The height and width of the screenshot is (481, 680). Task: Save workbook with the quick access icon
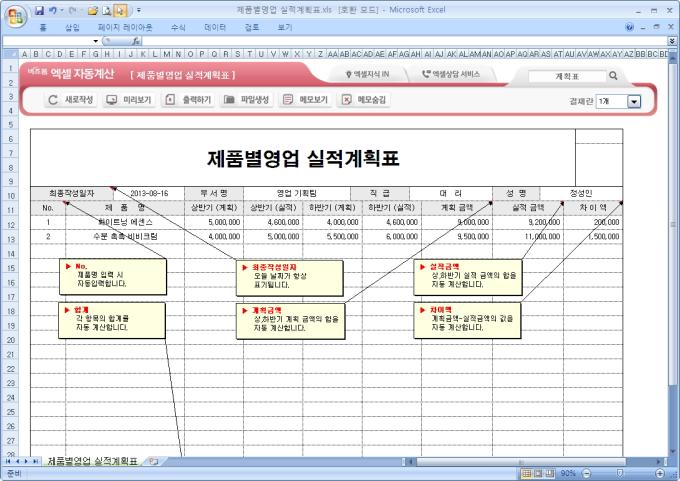click(39, 10)
